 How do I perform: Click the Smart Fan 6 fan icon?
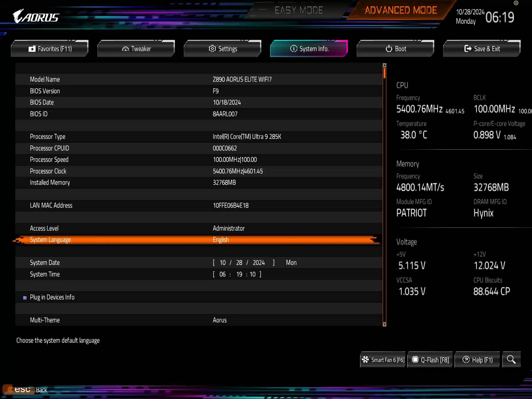click(365, 359)
